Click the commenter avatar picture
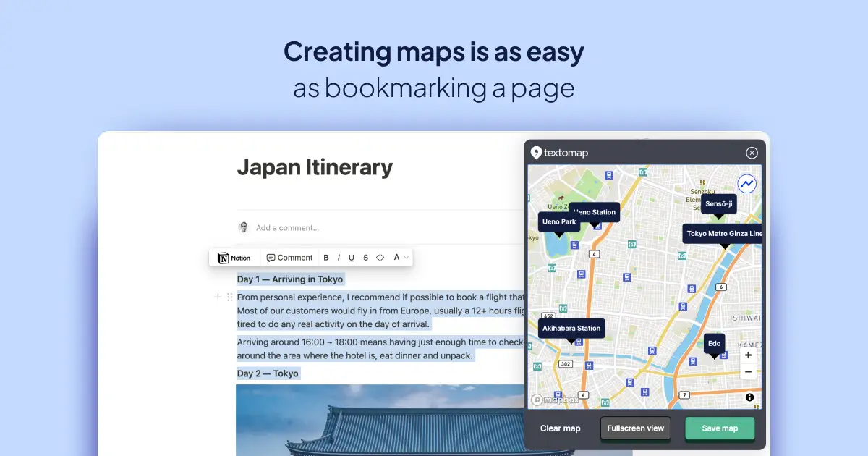The height and width of the screenshot is (456, 868). (244, 227)
